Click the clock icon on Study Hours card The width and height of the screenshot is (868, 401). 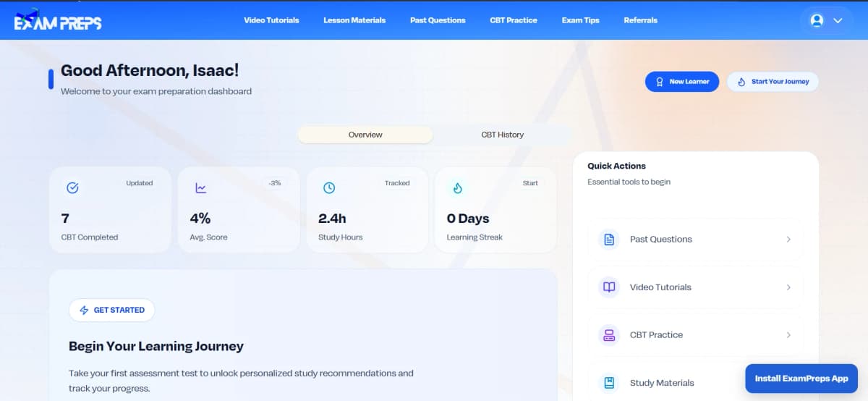coord(329,188)
